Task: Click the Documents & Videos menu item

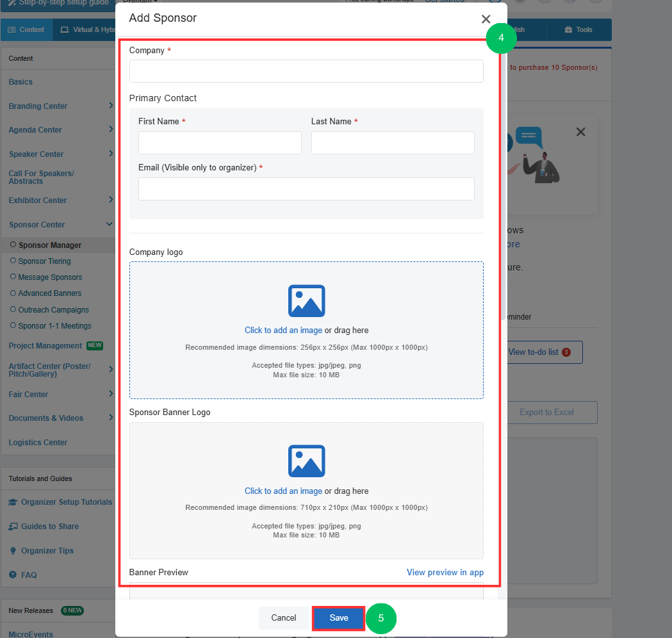Action: 46,418
